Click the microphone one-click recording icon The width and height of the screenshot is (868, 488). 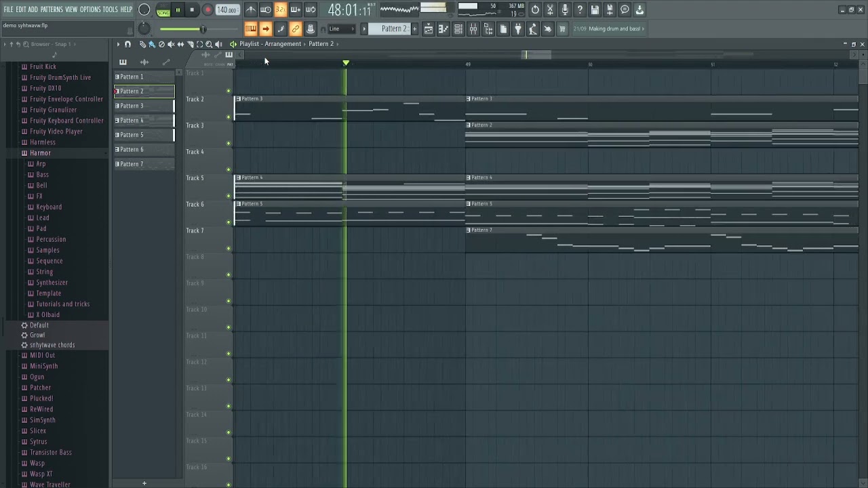[x=565, y=9]
